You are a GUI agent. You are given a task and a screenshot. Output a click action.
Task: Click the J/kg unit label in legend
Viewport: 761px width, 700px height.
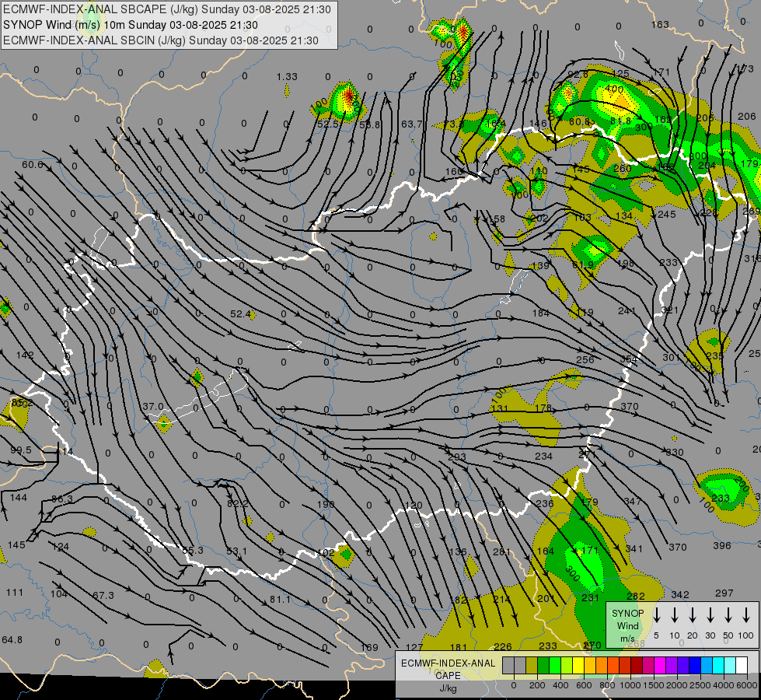448,688
